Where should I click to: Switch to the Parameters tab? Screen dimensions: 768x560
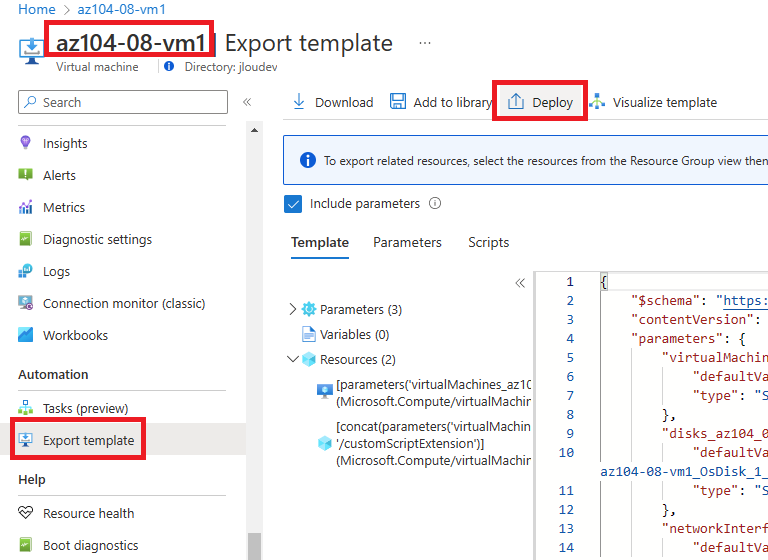click(407, 243)
